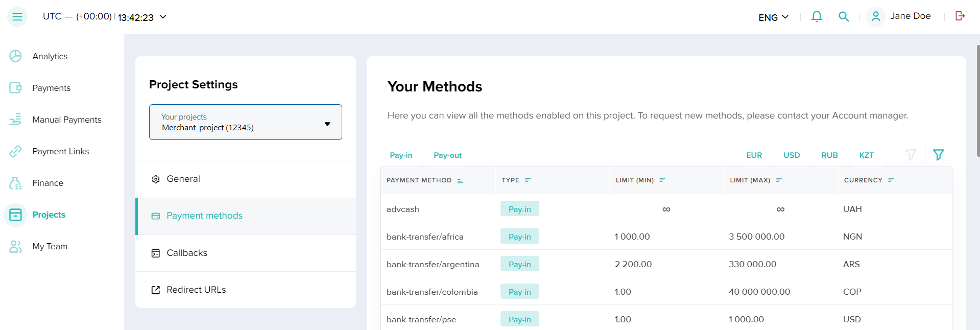The height and width of the screenshot is (330, 980).
Task: Click the Payments wallet icon
Action: pos(15,88)
